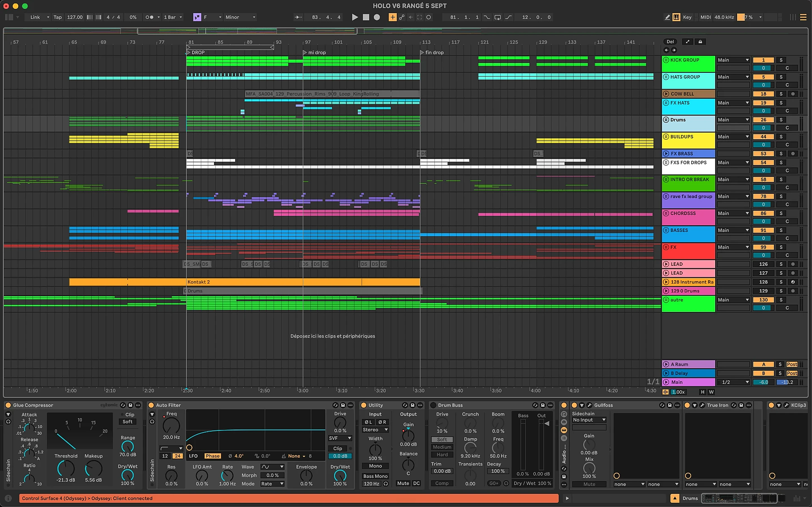This screenshot has width=812, height=507.
Task: Toggle the Key map mode button
Action: (x=687, y=17)
